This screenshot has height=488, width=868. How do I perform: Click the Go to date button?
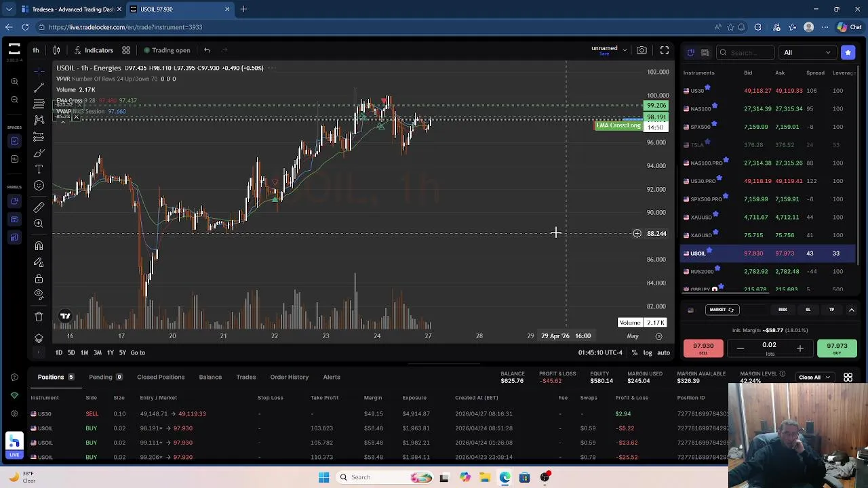pyautogui.click(x=138, y=352)
